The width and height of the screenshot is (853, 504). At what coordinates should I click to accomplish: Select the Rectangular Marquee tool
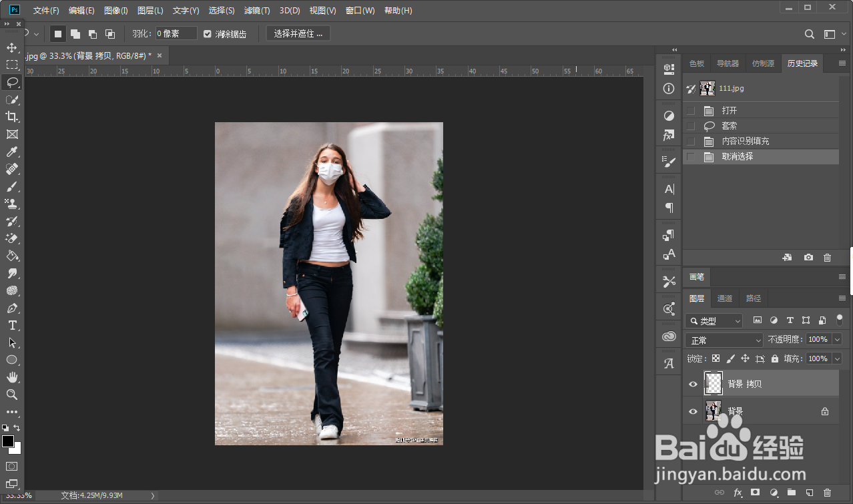click(12, 65)
